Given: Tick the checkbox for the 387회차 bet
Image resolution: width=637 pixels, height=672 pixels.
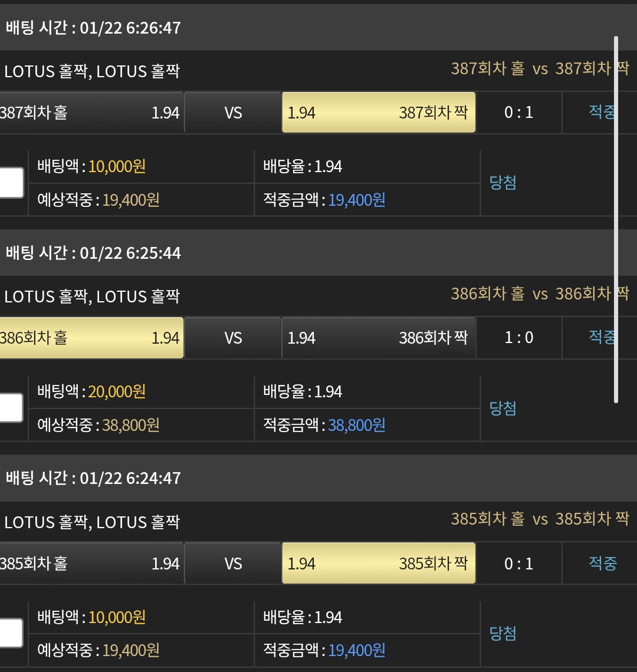Looking at the screenshot, I should coord(11,183).
